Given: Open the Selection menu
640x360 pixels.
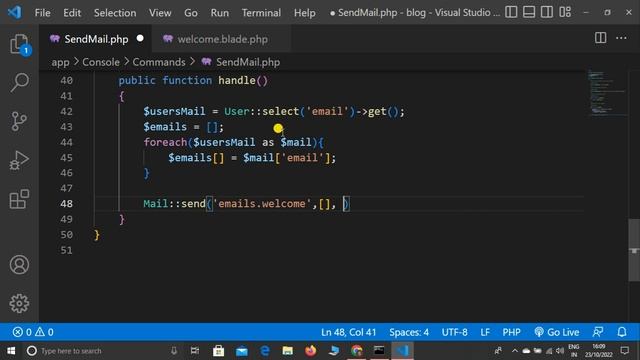Looking at the screenshot, I should point(115,13).
